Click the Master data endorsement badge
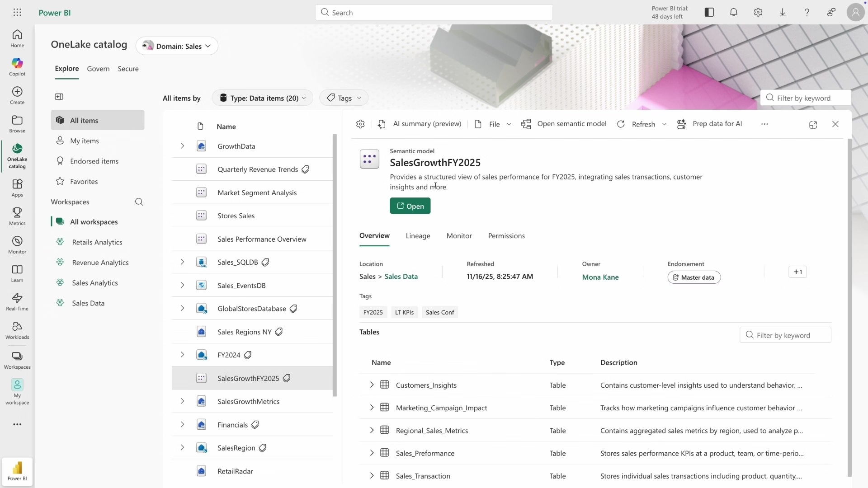 pos(694,277)
